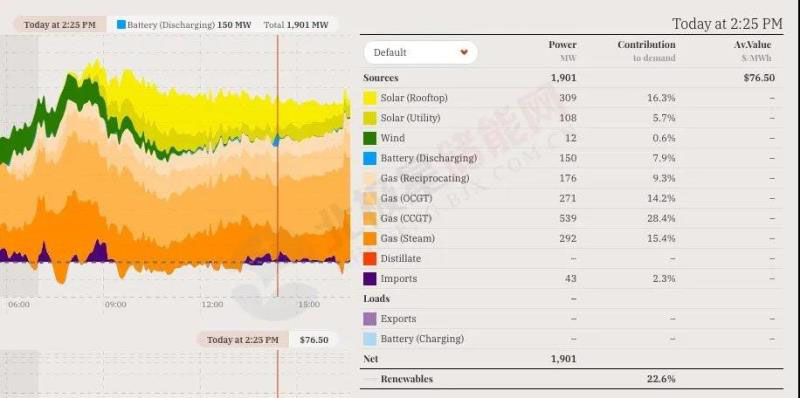This screenshot has width=800, height=398.
Task: Select the Sources row label
Action: coord(381,78)
